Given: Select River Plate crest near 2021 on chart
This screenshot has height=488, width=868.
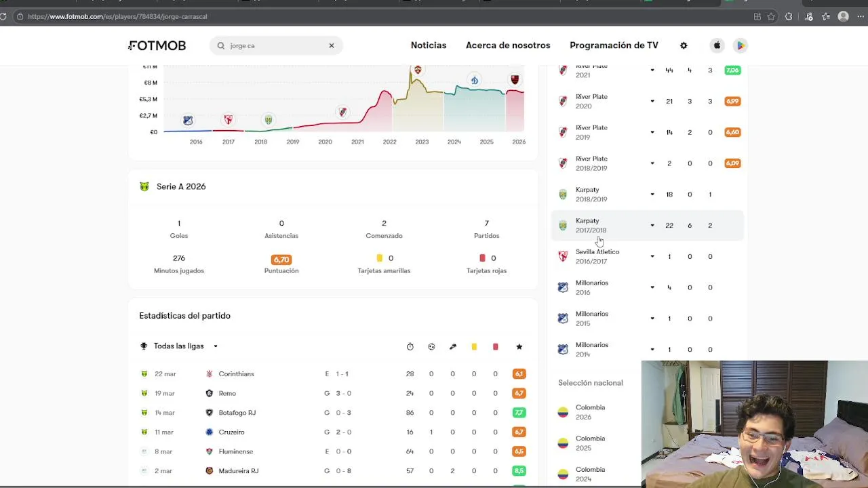Looking at the screenshot, I should 342,112.
